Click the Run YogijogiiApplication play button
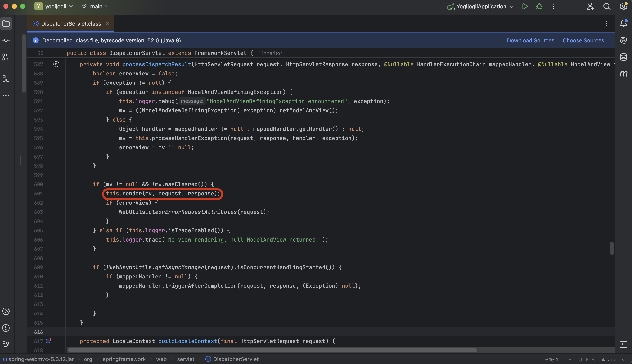Image resolution: width=632 pixels, height=364 pixels. coord(525,6)
